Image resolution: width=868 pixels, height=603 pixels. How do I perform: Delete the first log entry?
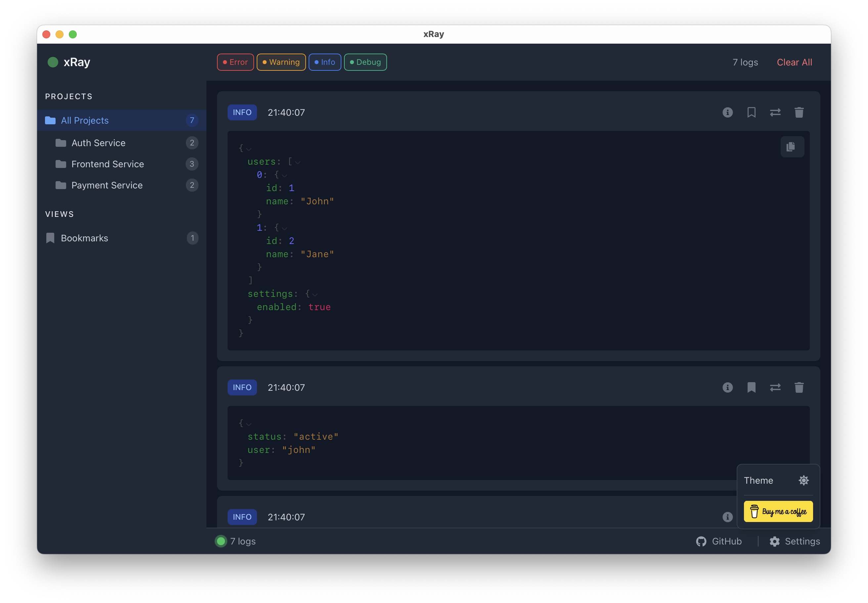click(799, 113)
